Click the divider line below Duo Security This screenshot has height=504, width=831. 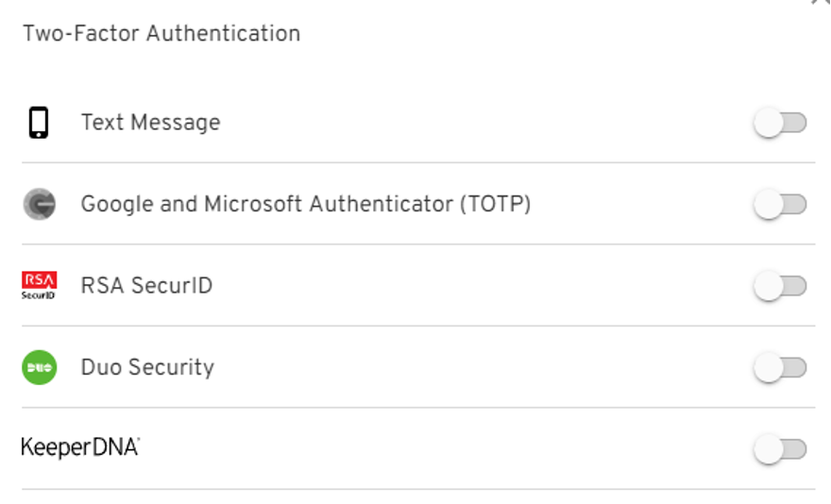(417, 408)
